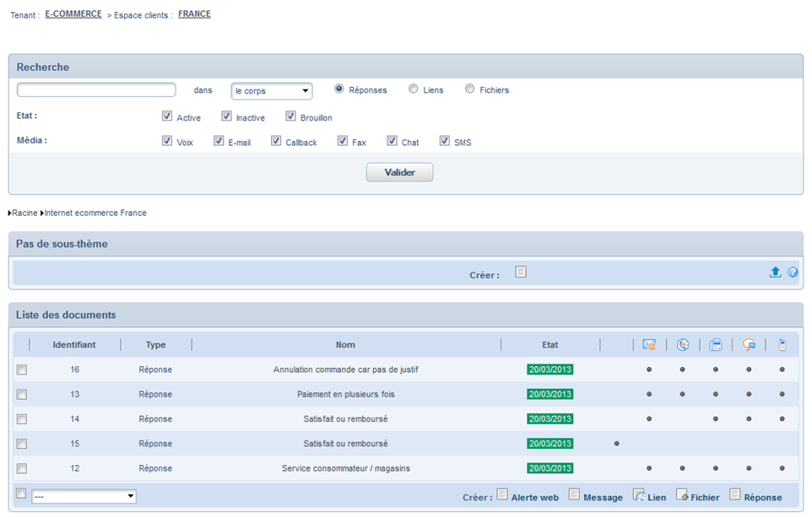Click the Type column header

pyautogui.click(x=155, y=345)
